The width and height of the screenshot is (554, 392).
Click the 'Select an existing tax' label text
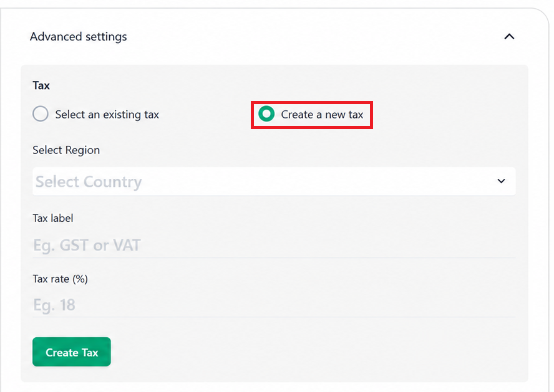(x=107, y=115)
